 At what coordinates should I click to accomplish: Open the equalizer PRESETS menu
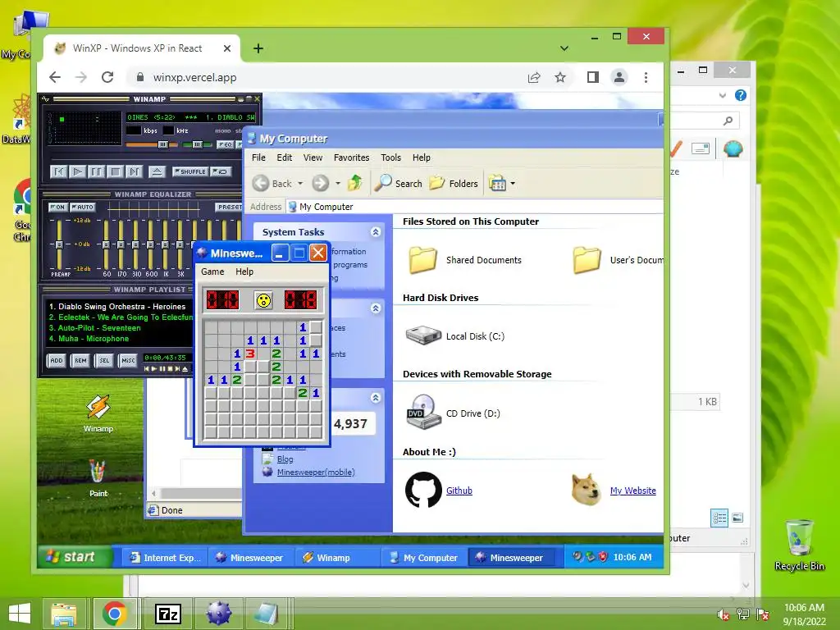tap(230, 207)
